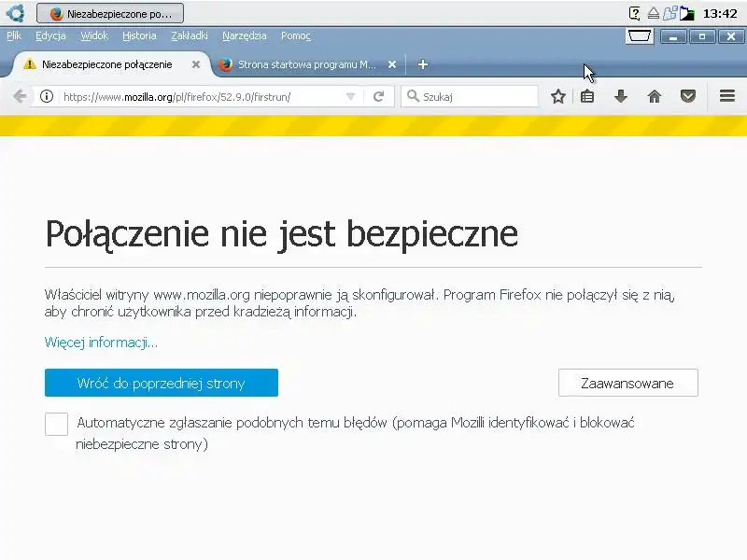Maximize the Firefox window

702,36
